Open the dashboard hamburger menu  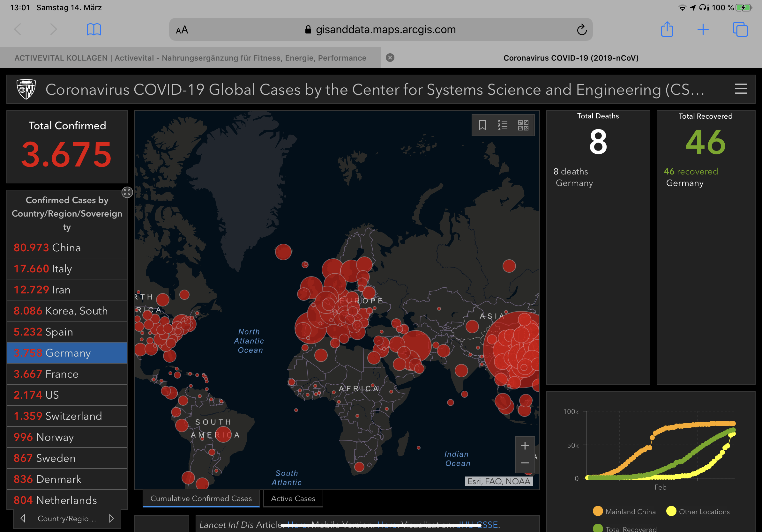(x=741, y=89)
